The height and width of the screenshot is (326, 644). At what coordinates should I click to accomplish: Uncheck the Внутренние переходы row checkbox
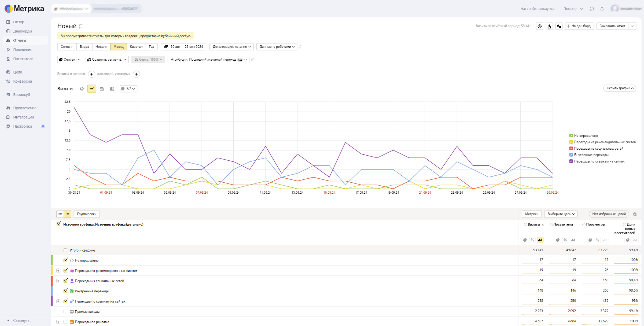[x=65, y=291]
